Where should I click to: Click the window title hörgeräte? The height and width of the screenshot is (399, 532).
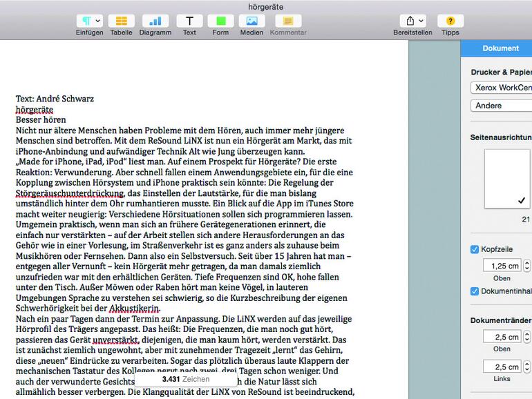266,7
